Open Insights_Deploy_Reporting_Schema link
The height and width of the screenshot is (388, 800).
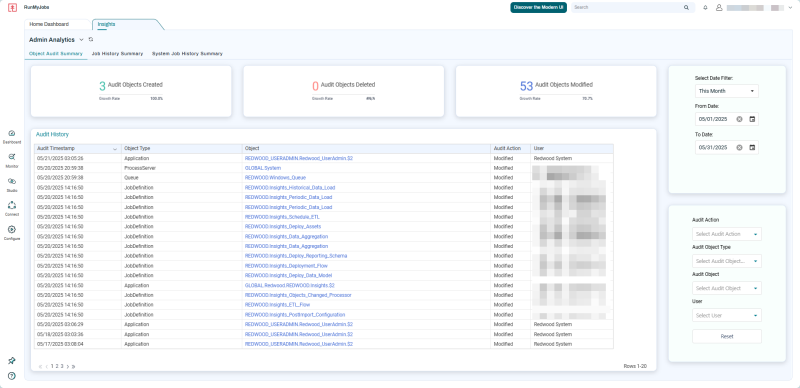coord(296,256)
